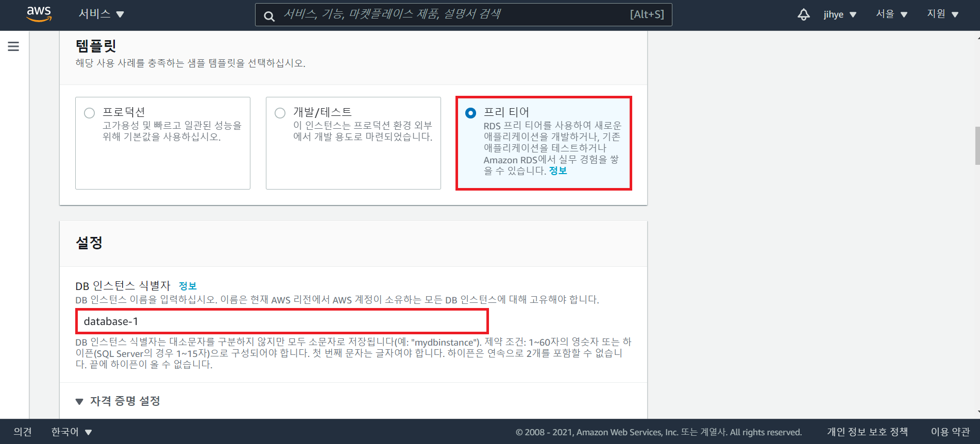Viewport: 980px width, 444px height.
Task: Open the 의견 feedback link
Action: coord(23,432)
